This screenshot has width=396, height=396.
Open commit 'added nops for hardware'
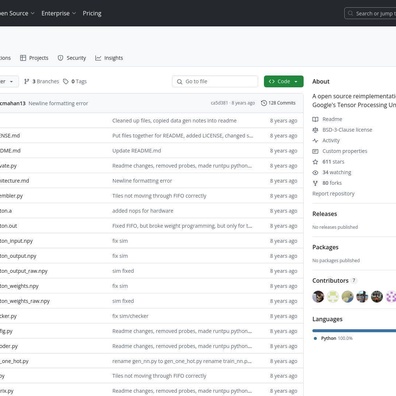coord(143,211)
